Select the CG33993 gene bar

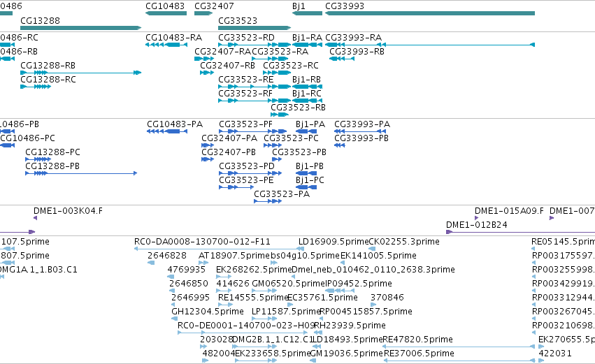tap(430, 13)
